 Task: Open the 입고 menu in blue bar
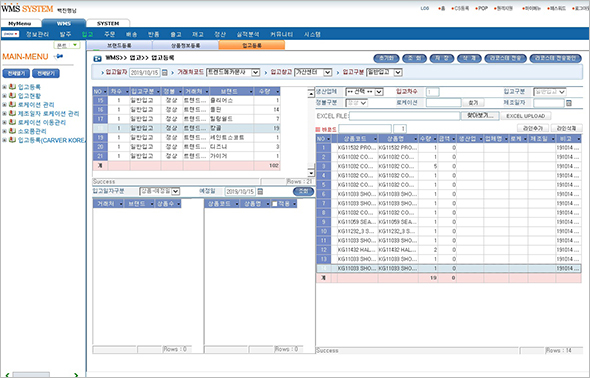pos(87,34)
